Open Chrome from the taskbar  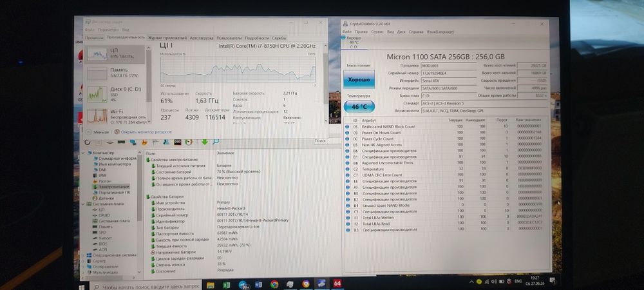(274, 284)
